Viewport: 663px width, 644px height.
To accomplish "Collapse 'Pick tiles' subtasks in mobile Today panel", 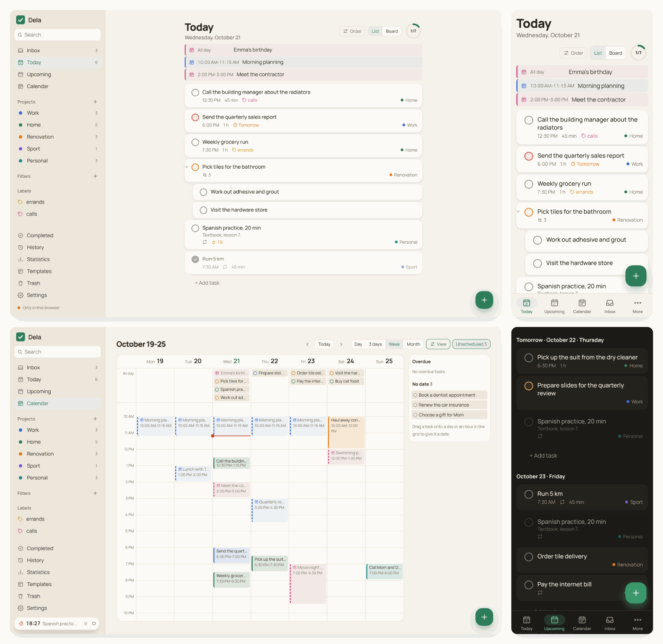I will 518,212.
